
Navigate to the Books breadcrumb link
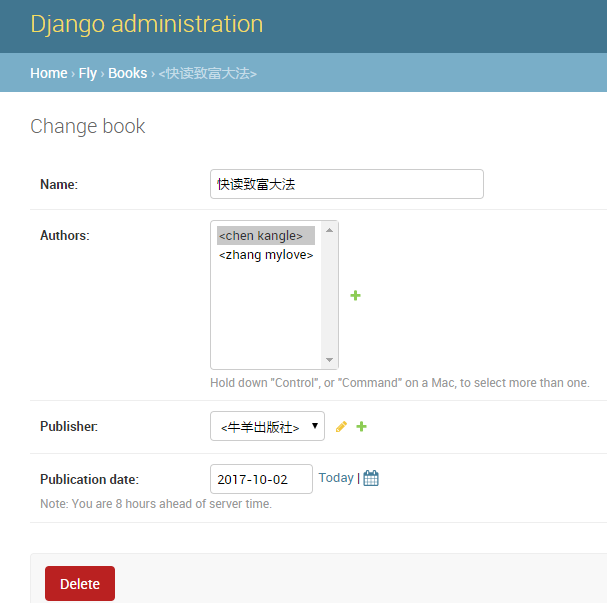pos(127,73)
